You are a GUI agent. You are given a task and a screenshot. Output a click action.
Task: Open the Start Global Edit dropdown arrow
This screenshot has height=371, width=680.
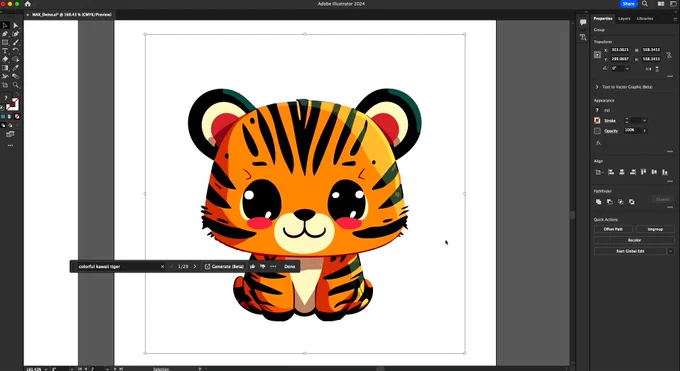click(670, 251)
